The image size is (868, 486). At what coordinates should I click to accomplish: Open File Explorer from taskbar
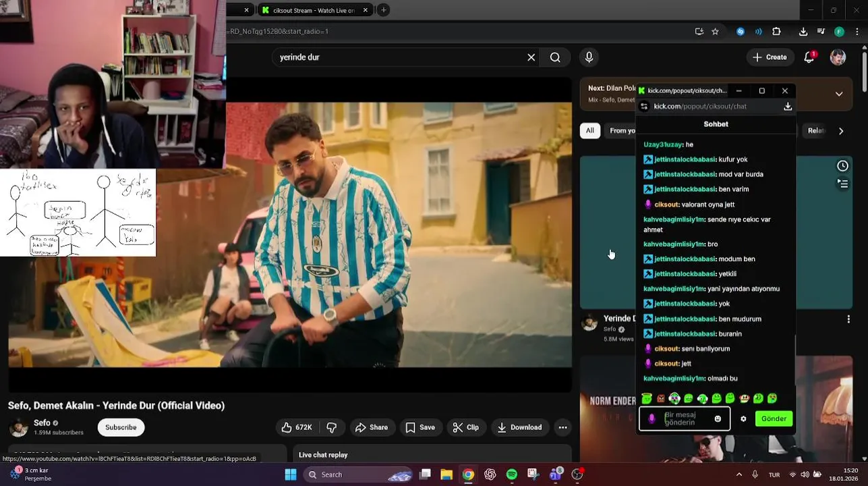[x=446, y=475]
